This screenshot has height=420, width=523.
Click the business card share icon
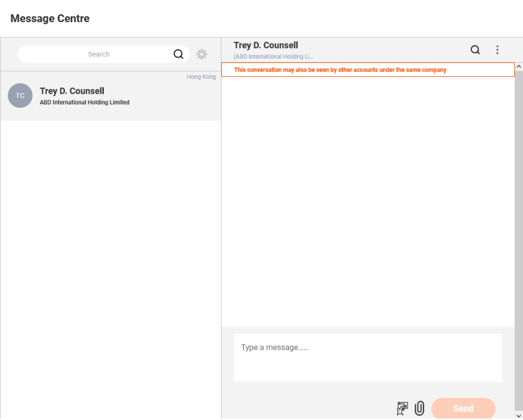point(402,408)
